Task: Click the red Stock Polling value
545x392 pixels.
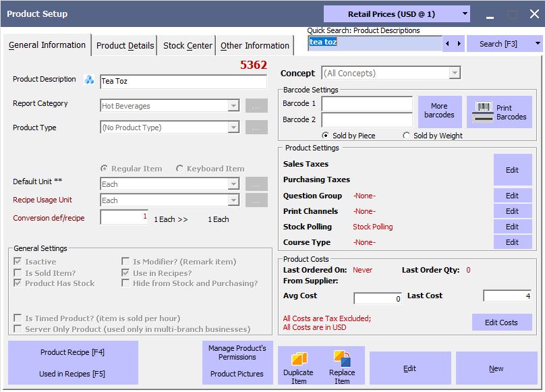Action: click(373, 227)
